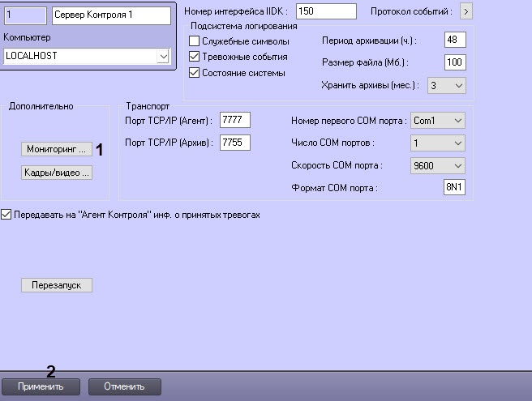Expand the Компьютер LOCALHOST dropdown
This screenshot has width=532, height=401.
(x=163, y=56)
